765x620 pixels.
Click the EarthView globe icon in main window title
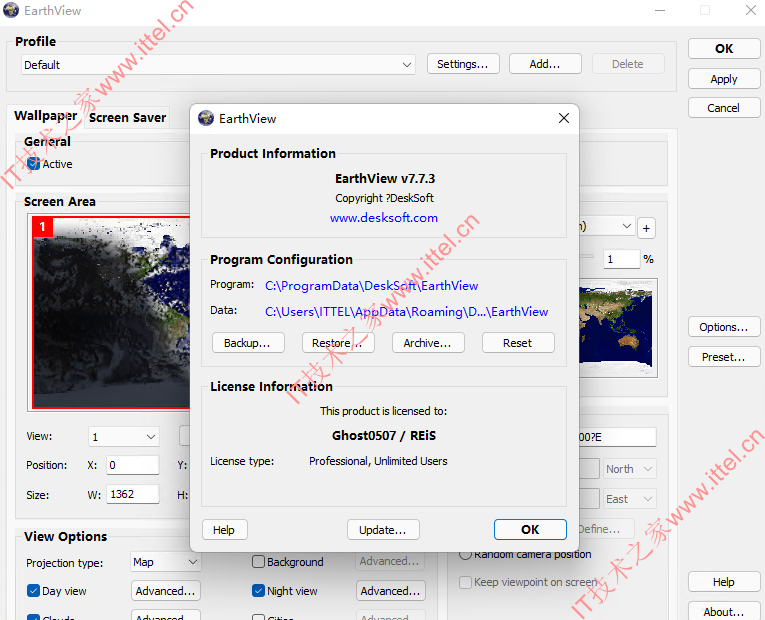(x=11, y=10)
